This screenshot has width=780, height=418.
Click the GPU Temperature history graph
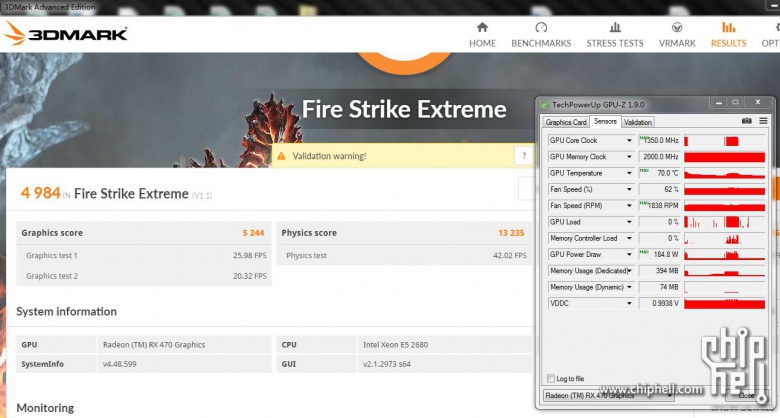click(724, 173)
